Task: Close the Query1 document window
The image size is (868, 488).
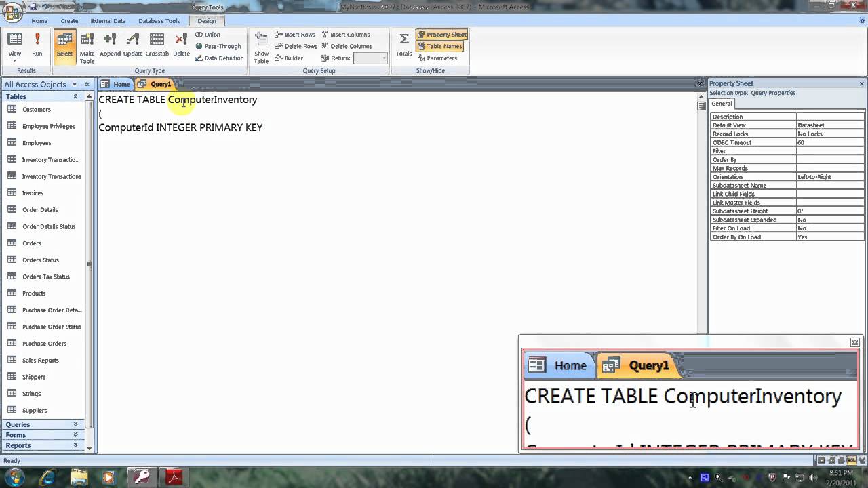Action: pyautogui.click(x=700, y=83)
